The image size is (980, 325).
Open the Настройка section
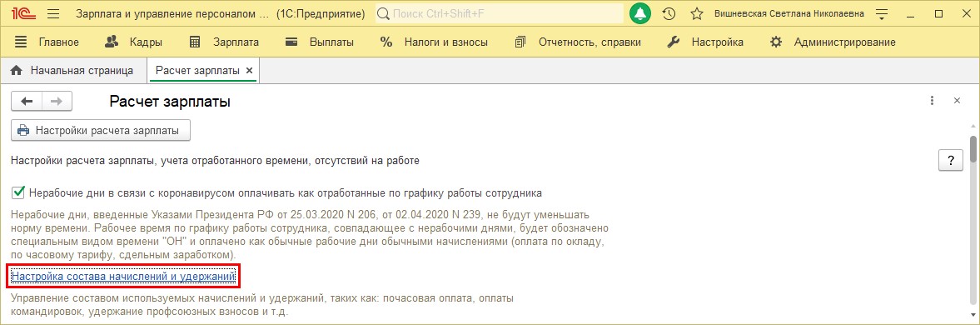point(705,42)
